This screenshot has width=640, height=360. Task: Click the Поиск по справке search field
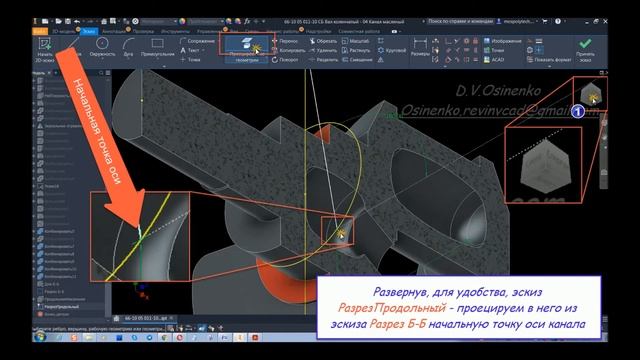click(460, 21)
